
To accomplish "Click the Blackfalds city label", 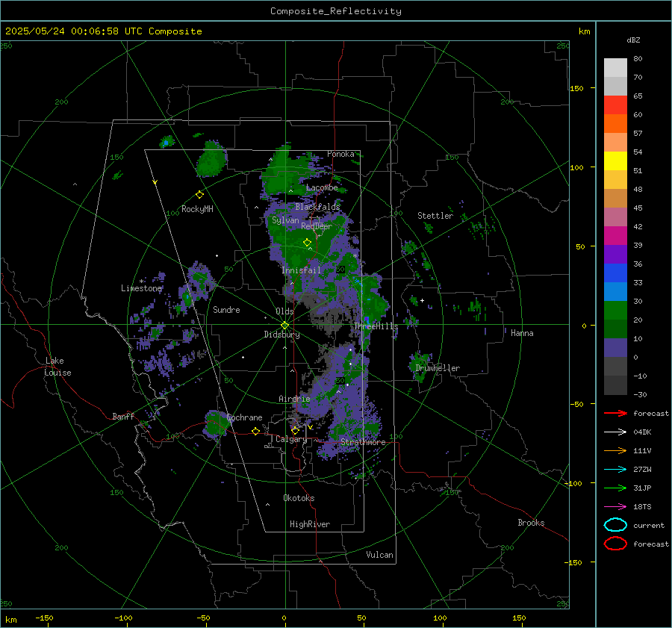I will coord(317,207).
